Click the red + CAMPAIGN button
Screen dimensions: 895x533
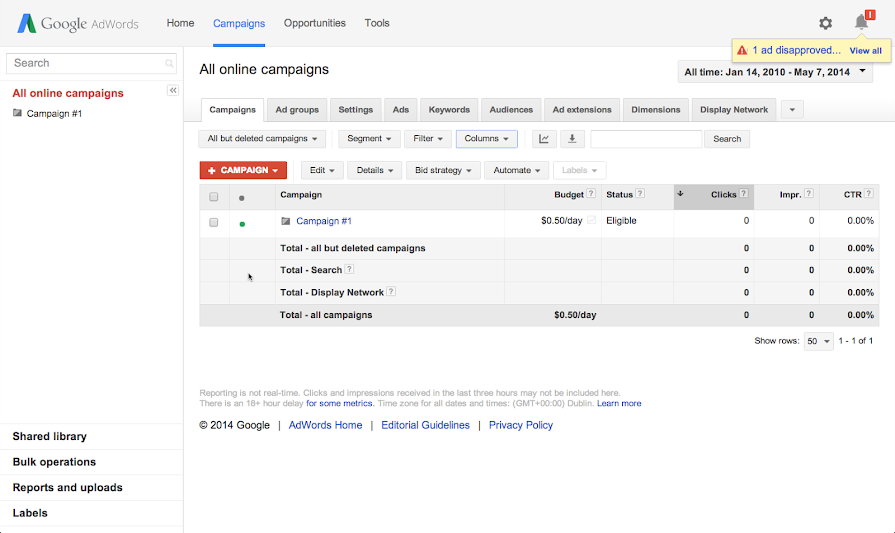click(x=243, y=170)
